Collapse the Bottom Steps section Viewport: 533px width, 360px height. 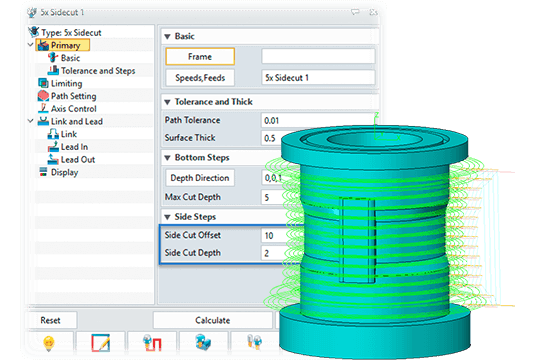click(167, 158)
